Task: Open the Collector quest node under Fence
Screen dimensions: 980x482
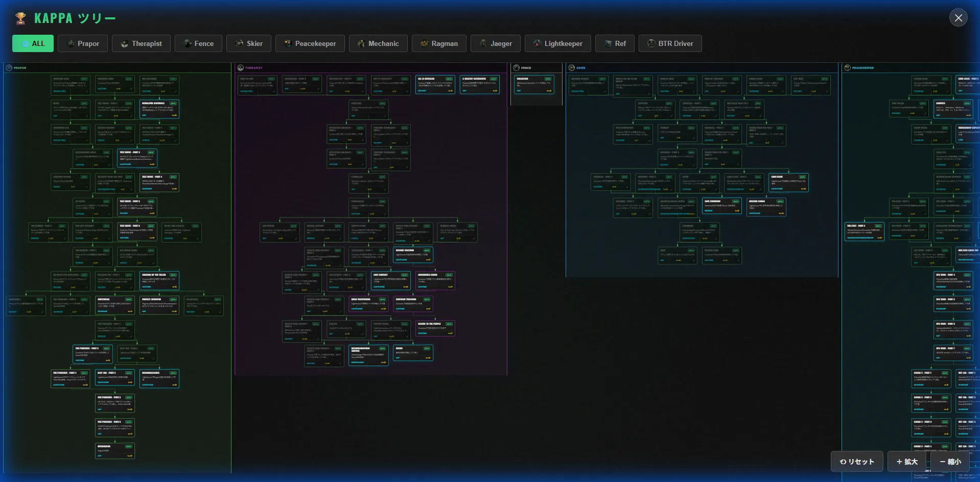Action: [534, 85]
